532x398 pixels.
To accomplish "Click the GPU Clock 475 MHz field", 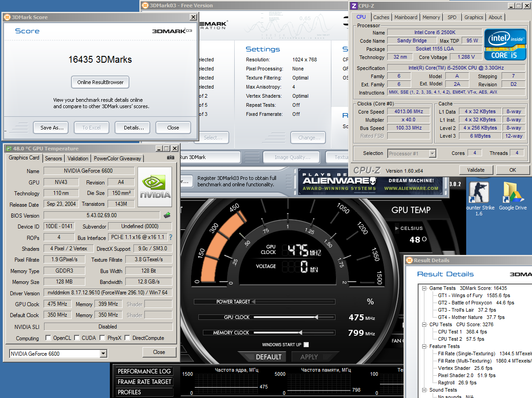I will click(57, 304).
